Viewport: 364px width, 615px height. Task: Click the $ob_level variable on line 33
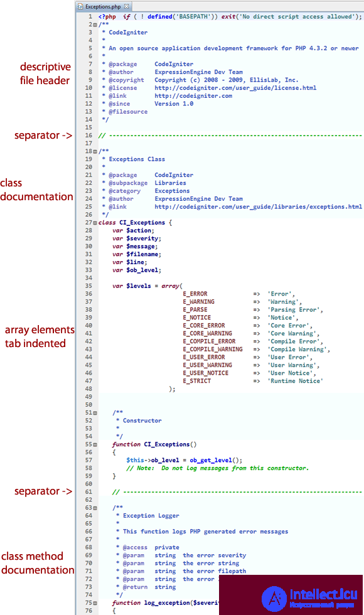coord(144,270)
